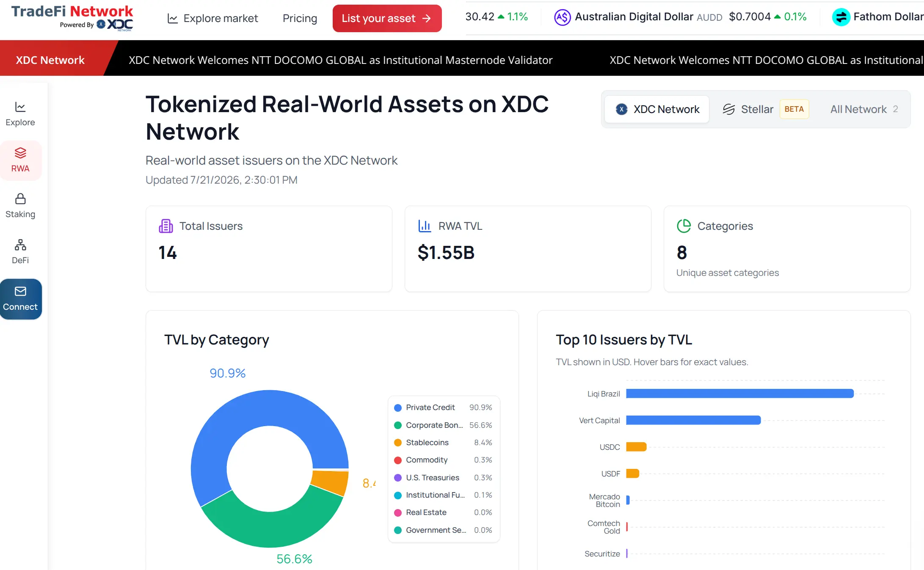Open the first NTT DOCOMO GLOBAL news headline
The width and height of the screenshot is (924, 570).
click(341, 60)
